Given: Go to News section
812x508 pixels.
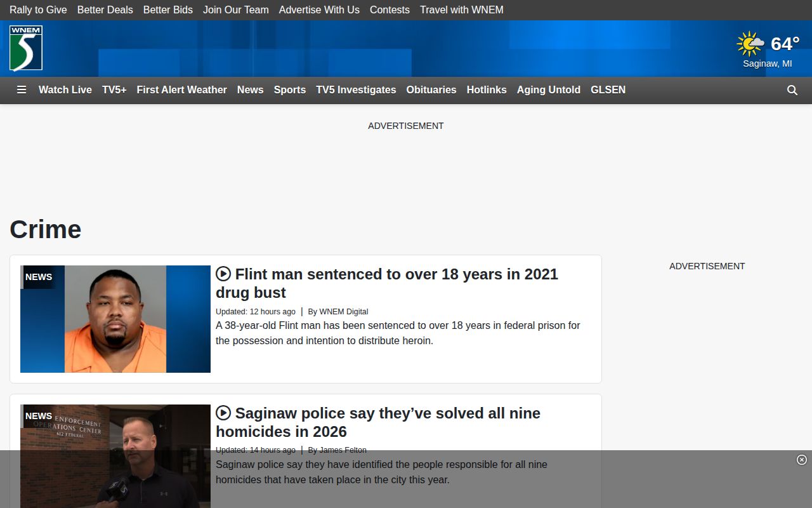Looking at the screenshot, I should [251, 90].
